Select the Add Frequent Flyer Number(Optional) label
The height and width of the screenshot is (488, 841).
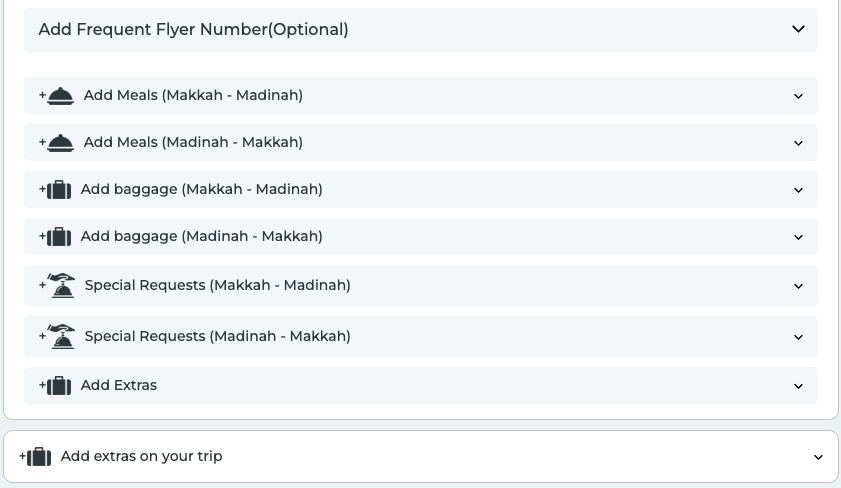[193, 30]
